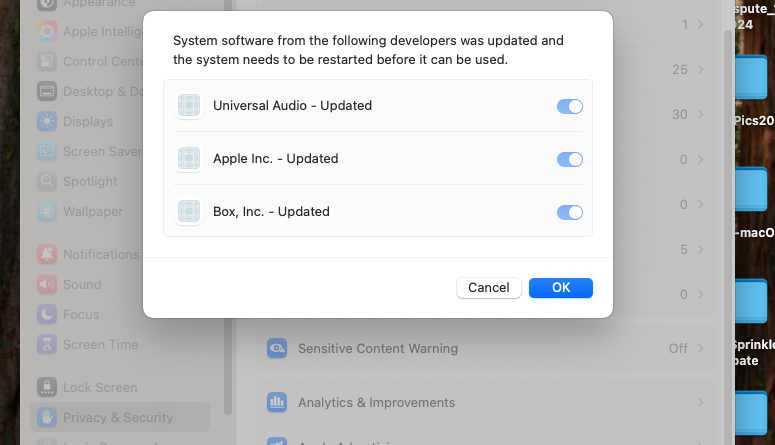Open Displays settings icon in sidebar
Image resolution: width=775 pixels, height=445 pixels.
coord(47,121)
